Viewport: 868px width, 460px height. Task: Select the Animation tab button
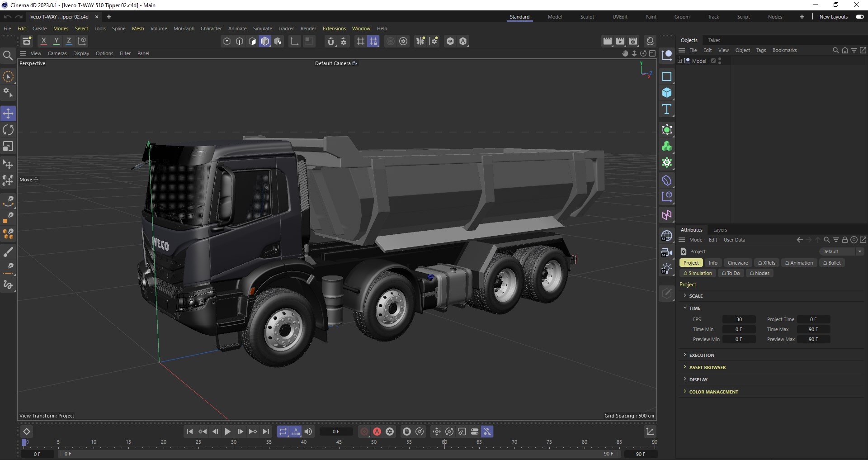pyautogui.click(x=799, y=263)
